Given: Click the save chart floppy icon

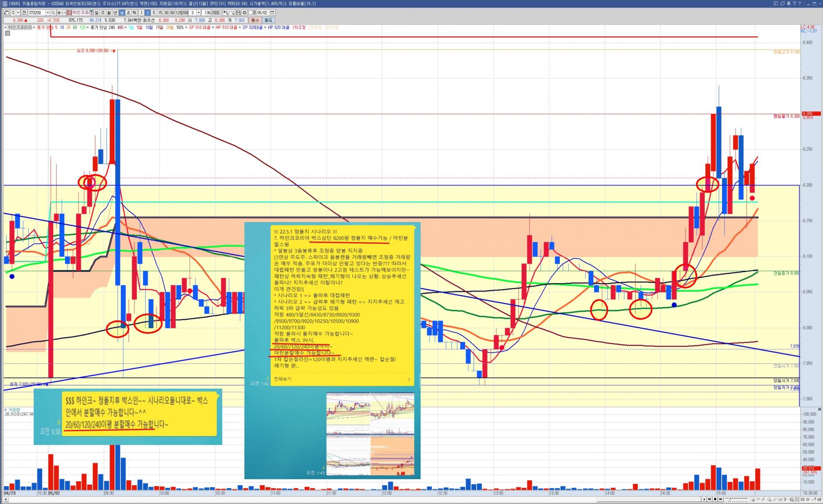Looking at the screenshot, I should [238, 13].
